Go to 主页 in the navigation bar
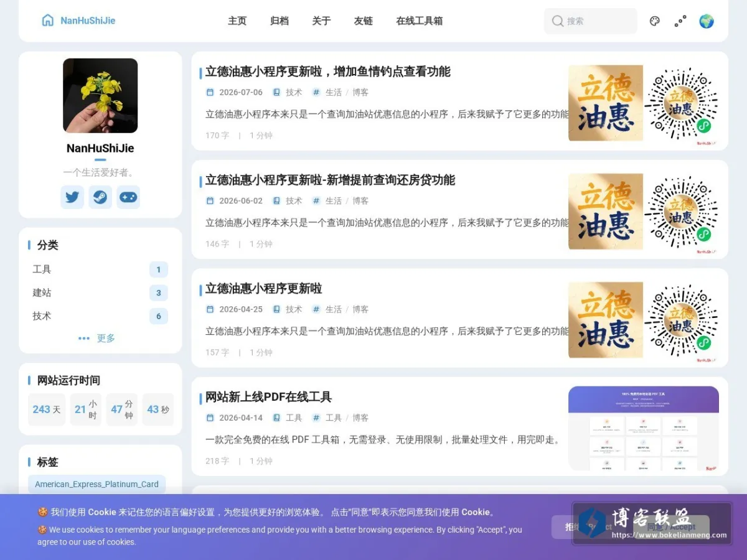747x560 pixels. pos(237,21)
